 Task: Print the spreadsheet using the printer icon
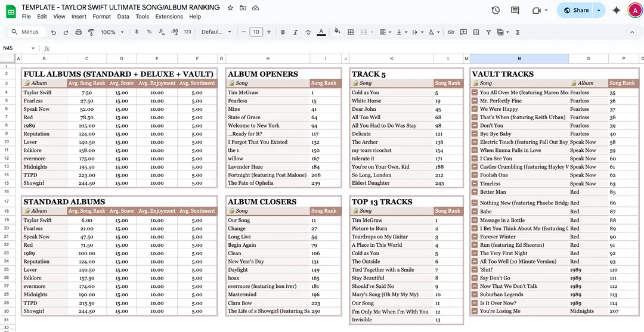click(78, 32)
